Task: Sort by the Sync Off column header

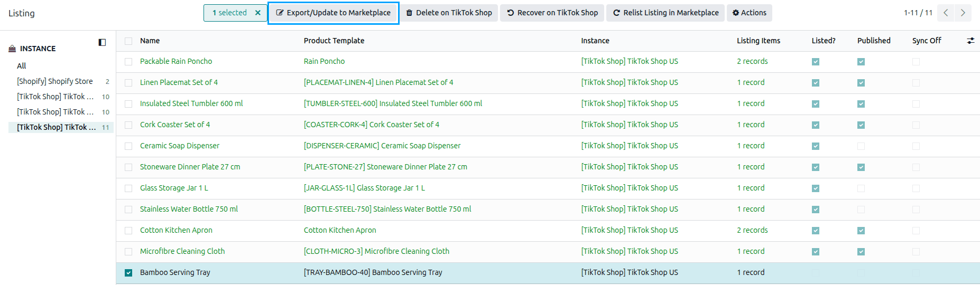Action: click(927, 41)
